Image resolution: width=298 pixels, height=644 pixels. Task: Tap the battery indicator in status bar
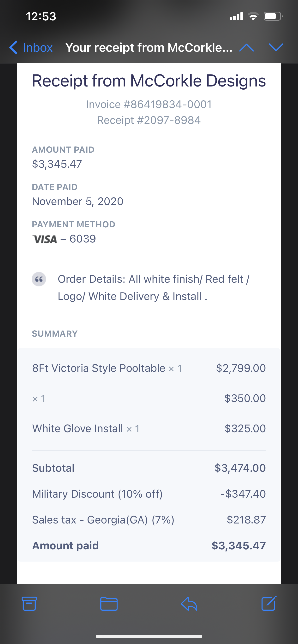coord(273,17)
